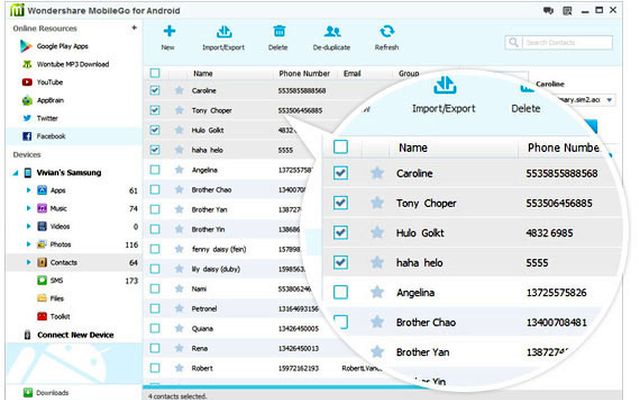
Task: Add an online resource with the plus icon
Action: pos(134,28)
